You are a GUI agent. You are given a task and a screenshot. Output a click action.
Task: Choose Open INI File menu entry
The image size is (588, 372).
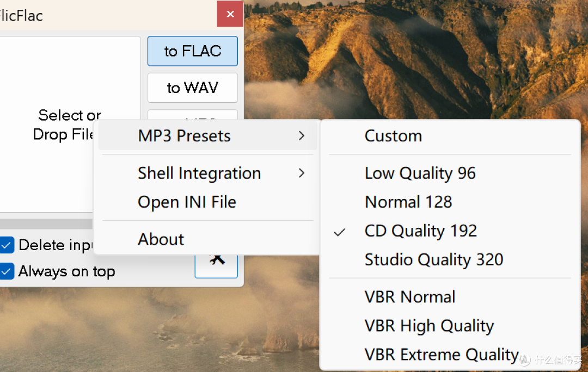click(207, 202)
